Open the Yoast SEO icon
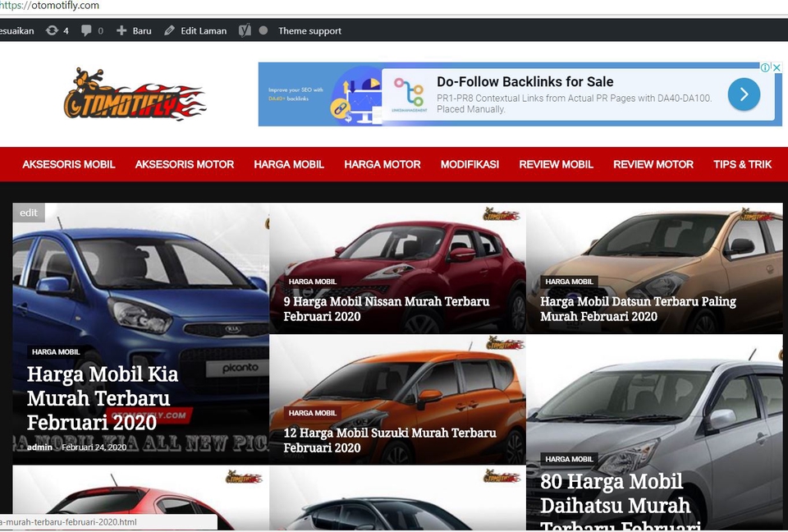 (x=245, y=30)
